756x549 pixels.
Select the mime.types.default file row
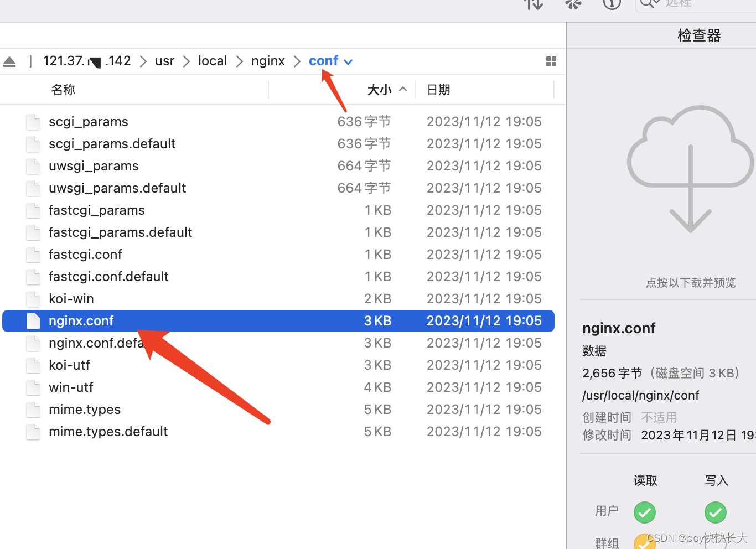[x=278, y=432]
